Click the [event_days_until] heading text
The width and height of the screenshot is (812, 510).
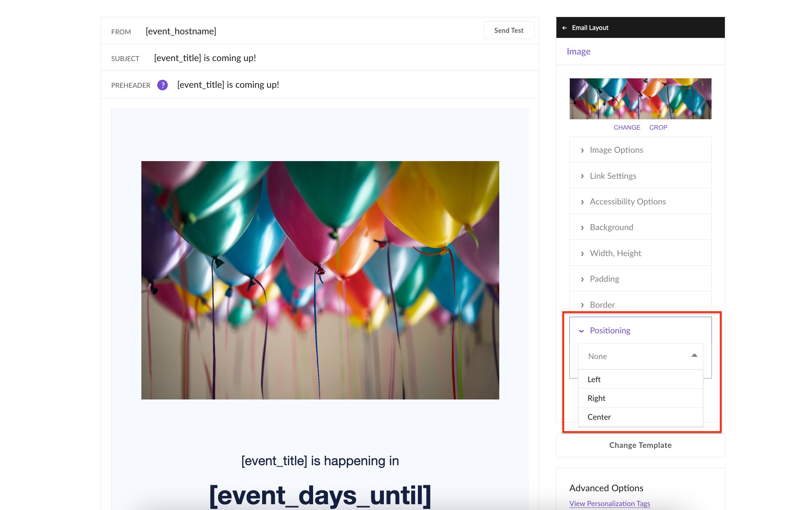coord(320,495)
